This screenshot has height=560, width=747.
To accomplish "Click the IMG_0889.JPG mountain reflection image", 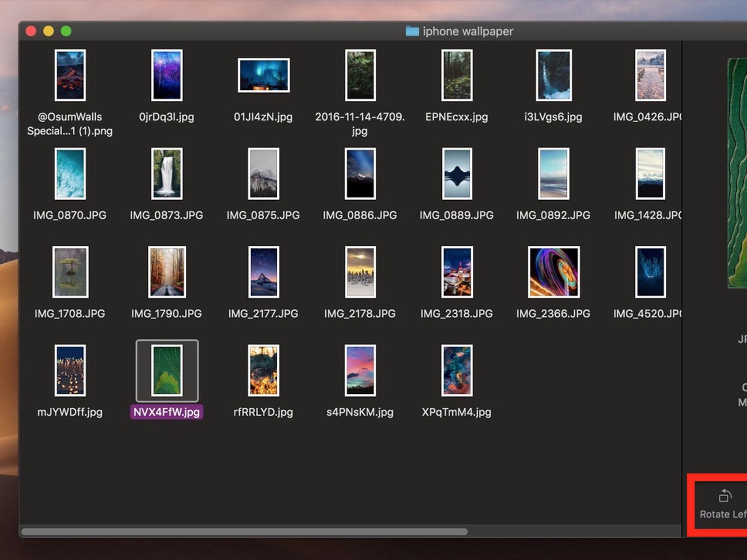I will [457, 174].
